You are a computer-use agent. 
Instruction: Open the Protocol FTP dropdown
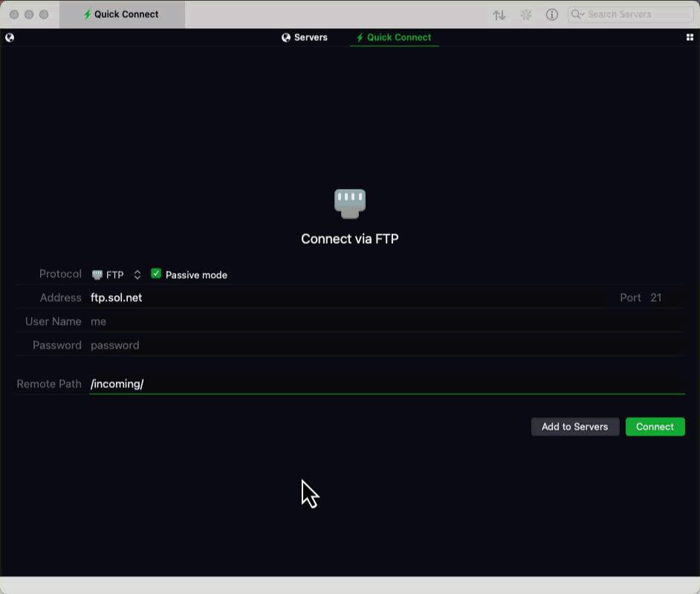point(117,274)
